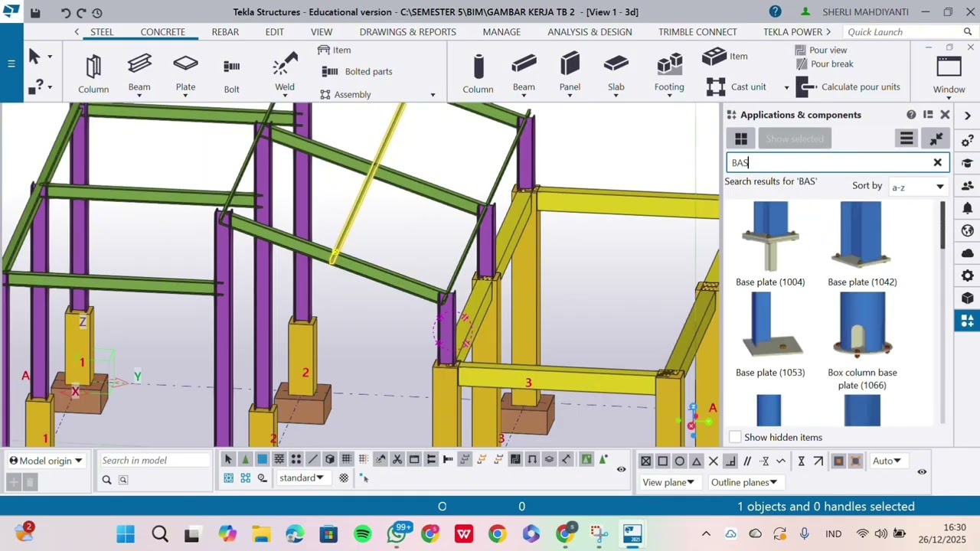This screenshot has height=551, width=980.
Task: Toggle Snap to end points switch
Action: coord(663,461)
